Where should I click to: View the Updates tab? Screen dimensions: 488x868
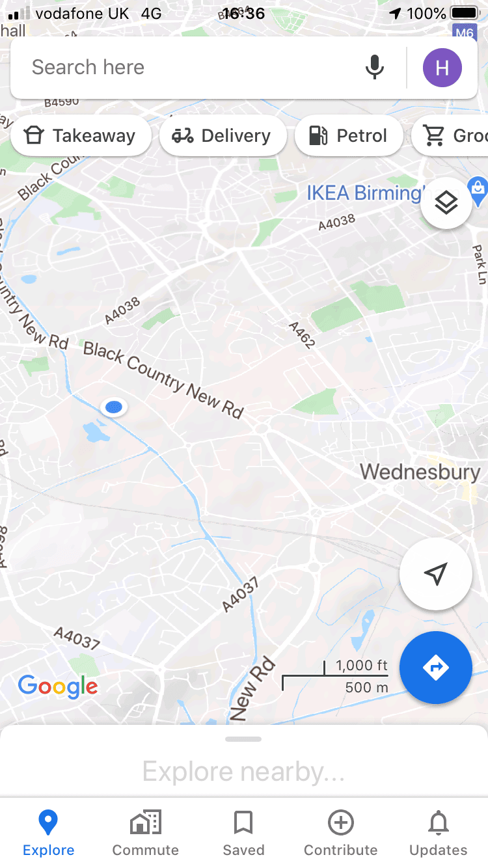pos(439,833)
